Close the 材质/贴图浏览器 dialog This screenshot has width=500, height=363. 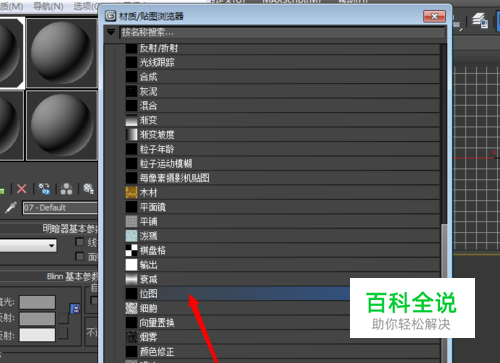pos(434,16)
